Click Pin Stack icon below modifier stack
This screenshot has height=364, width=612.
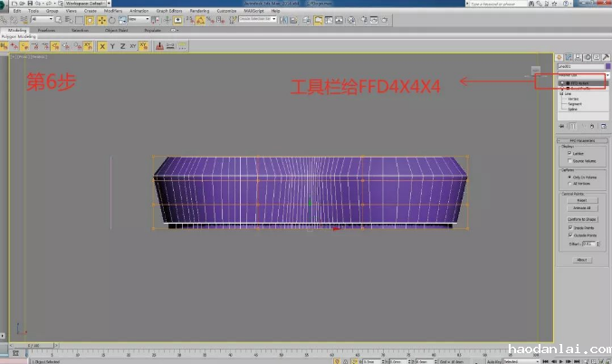click(561, 126)
